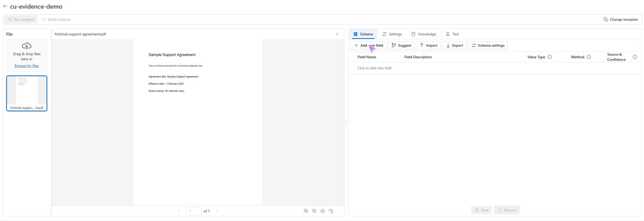
Task: Go back using the arrow beside cu-evidence-demo
Action: pos(5,6)
